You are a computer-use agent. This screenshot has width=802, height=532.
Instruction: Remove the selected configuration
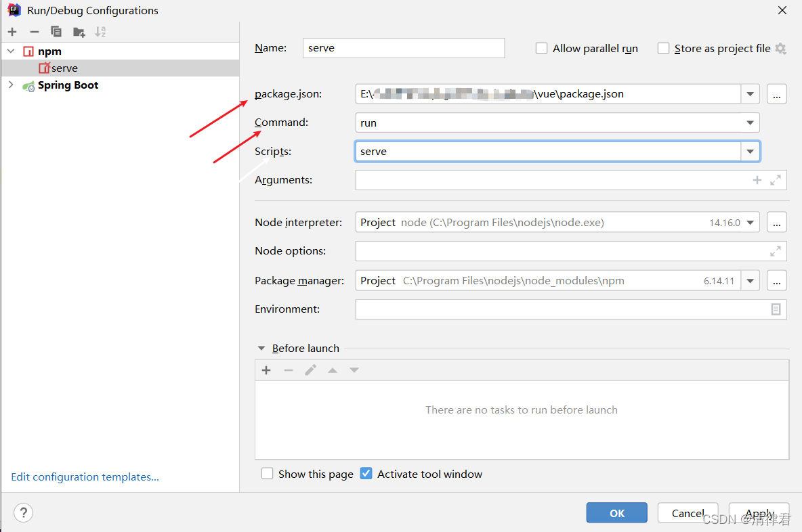click(x=35, y=32)
